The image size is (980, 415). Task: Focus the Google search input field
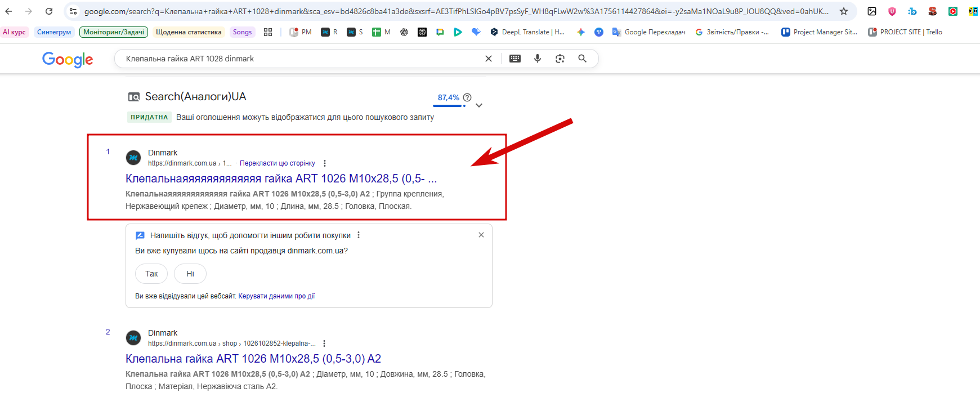pos(301,59)
